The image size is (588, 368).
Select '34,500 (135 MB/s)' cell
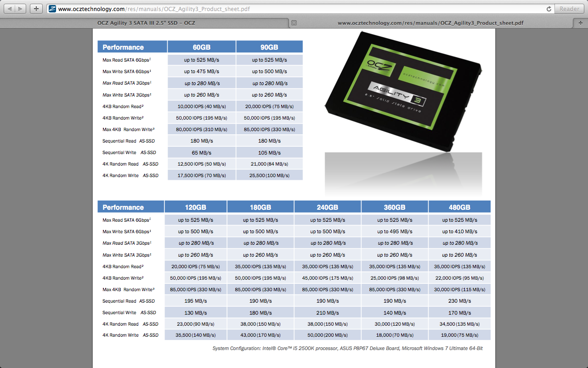click(459, 324)
